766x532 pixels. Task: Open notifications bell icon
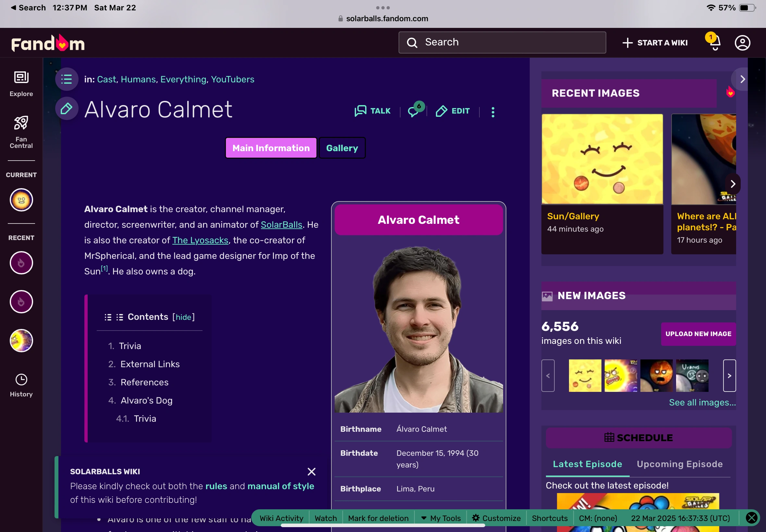(x=714, y=43)
